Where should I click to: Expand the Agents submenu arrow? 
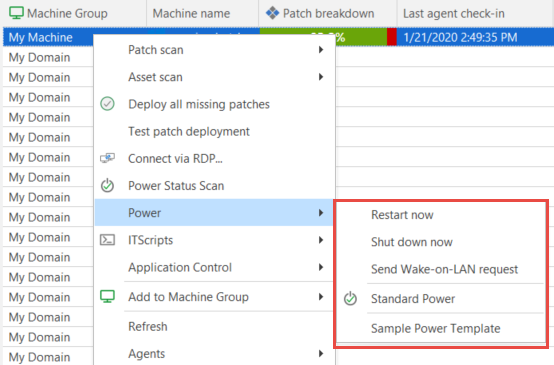[321, 353]
